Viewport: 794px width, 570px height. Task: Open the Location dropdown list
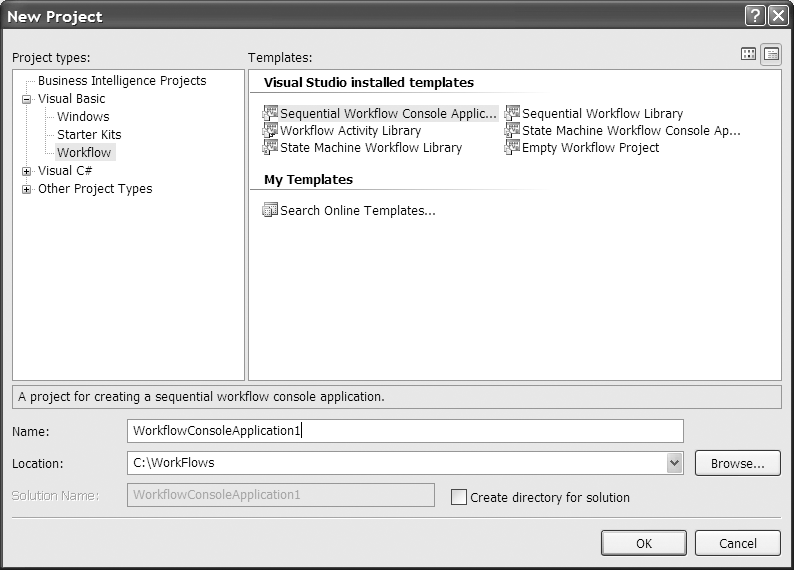[674, 463]
